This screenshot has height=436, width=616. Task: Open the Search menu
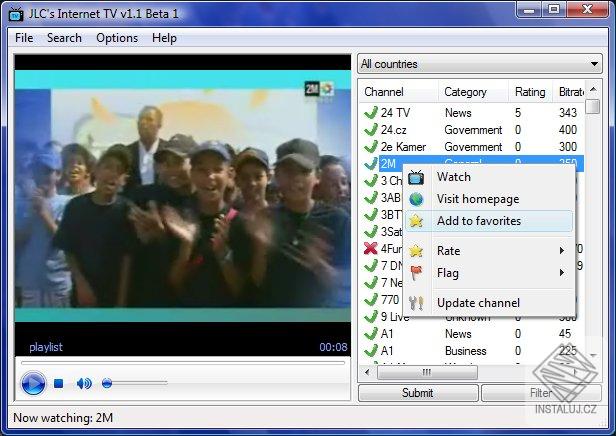(x=64, y=38)
